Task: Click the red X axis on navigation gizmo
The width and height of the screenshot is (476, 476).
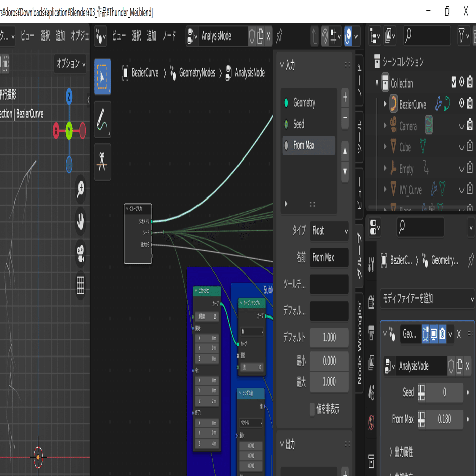Action: click(x=56, y=131)
